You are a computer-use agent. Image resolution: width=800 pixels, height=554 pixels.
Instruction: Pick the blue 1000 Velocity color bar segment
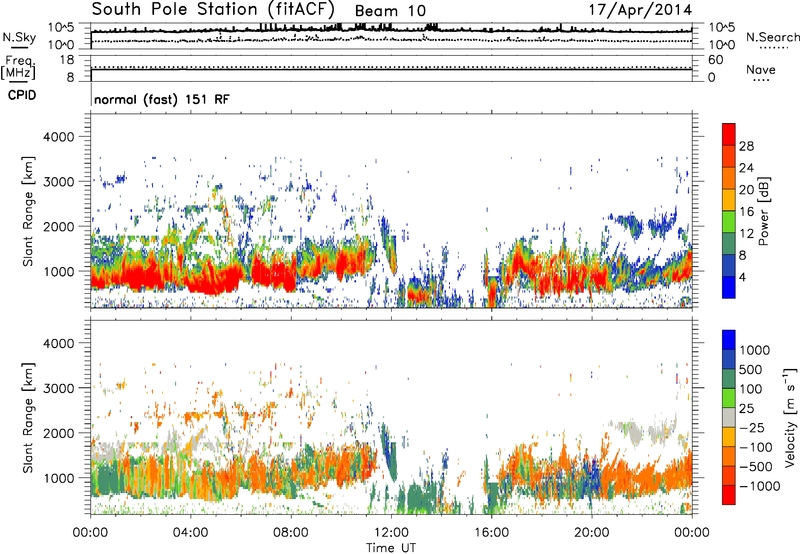pyautogui.click(x=729, y=340)
